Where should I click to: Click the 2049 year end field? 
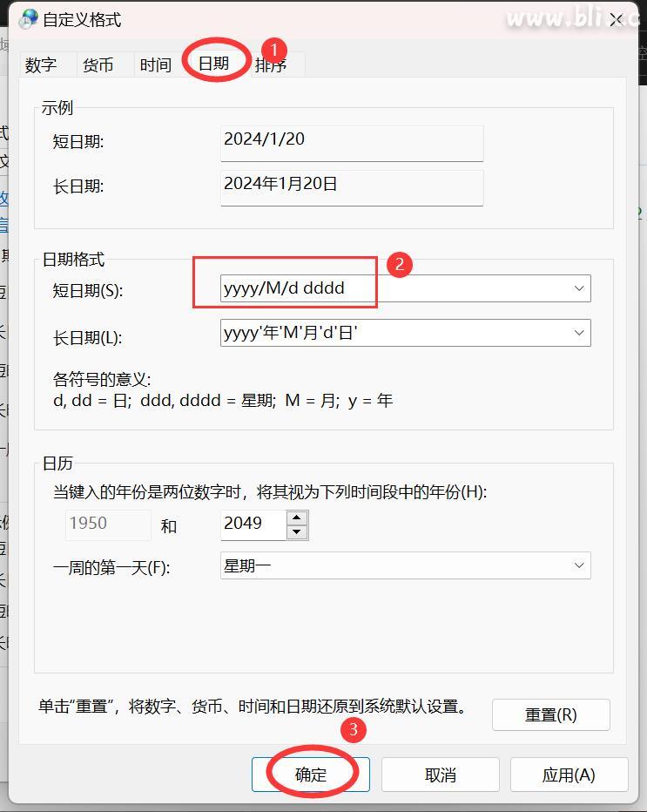coord(253,525)
